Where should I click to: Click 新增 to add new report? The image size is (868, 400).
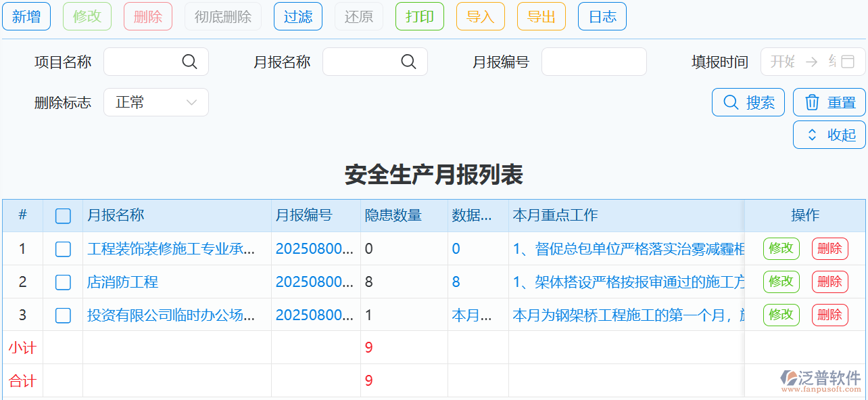[x=26, y=16]
